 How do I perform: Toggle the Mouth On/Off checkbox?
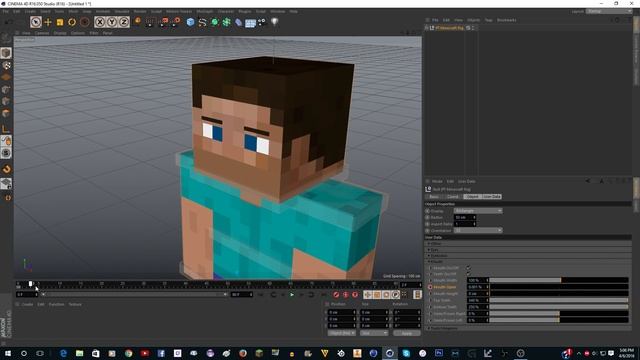click(468, 268)
